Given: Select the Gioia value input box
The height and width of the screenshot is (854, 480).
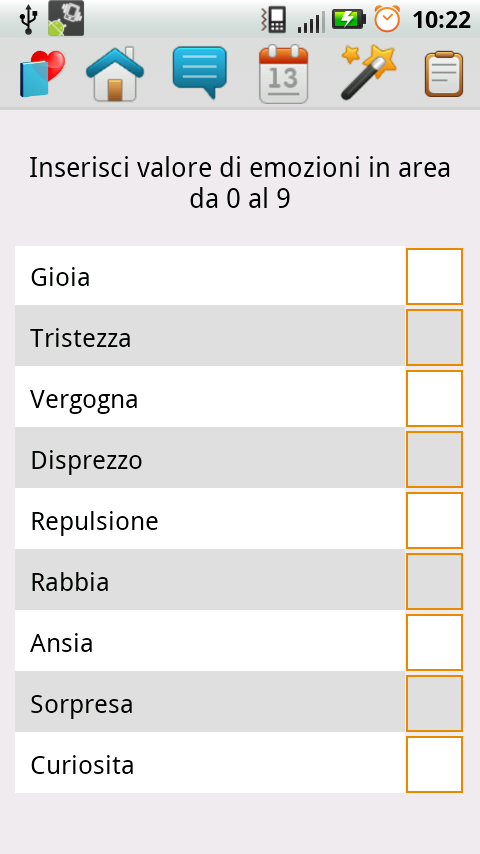Looking at the screenshot, I should pyautogui.click(x=434, y=276).
